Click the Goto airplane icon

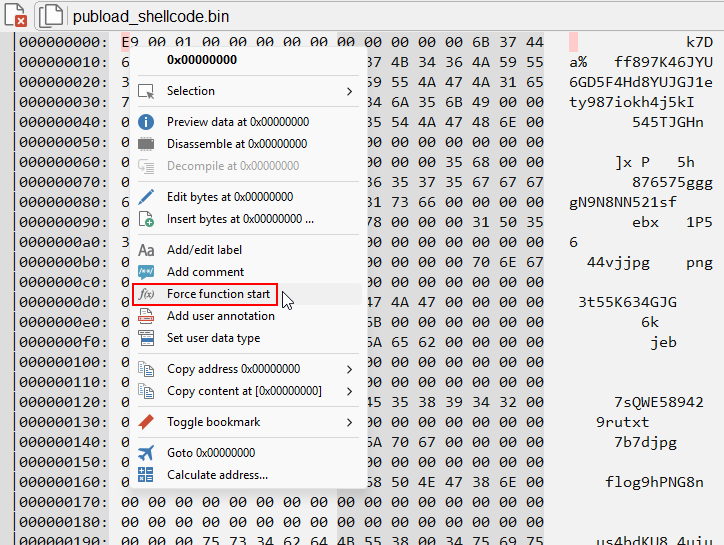click(x=146, y=453)
